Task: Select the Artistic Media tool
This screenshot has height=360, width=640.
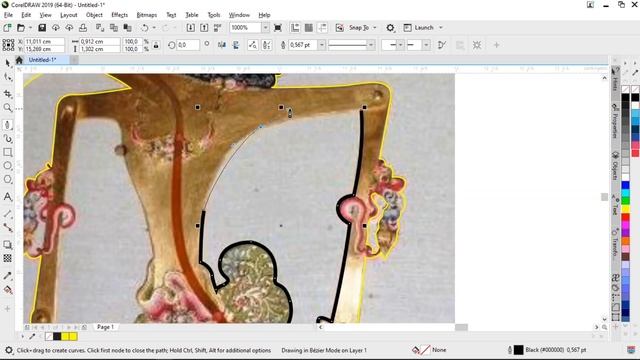Action: point(7,139)
